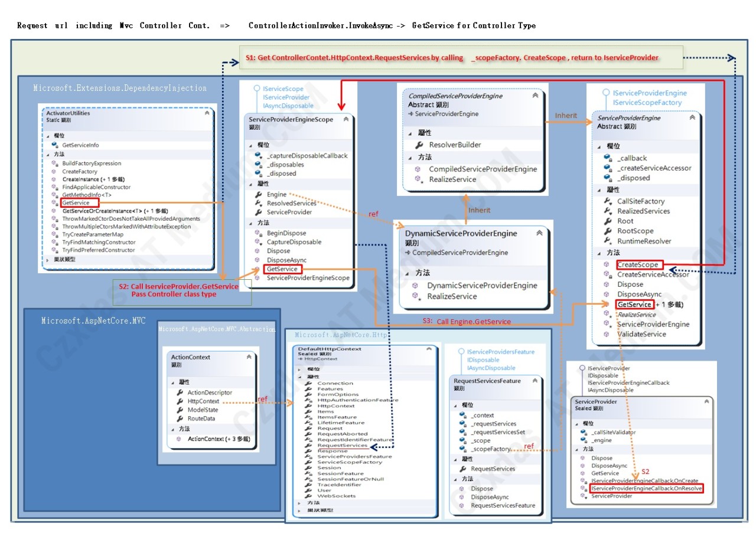Select SessionFeatureOrNull in DefaultHttpContext

pyautogui.click(x=351, y=479)
